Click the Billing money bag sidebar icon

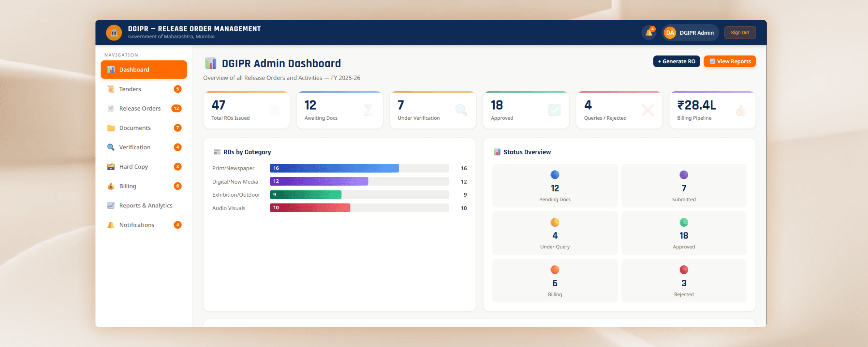pyautogui.click(x=111, y=186)
